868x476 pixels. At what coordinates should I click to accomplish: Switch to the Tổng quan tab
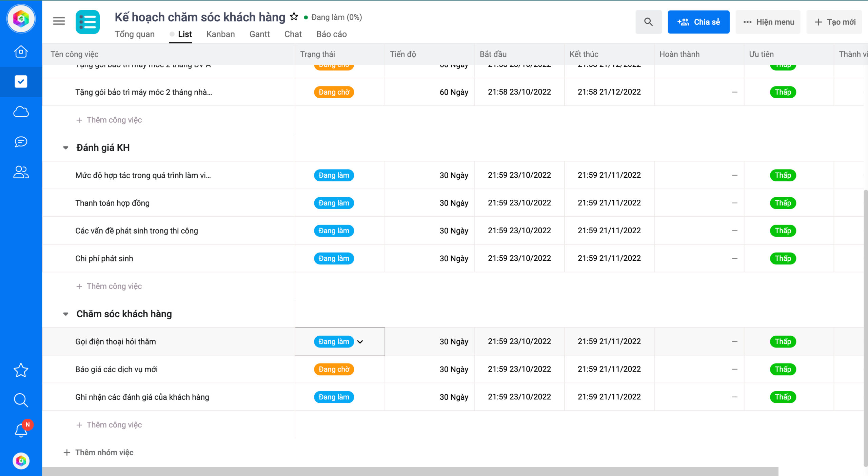[x=135, y=34]
